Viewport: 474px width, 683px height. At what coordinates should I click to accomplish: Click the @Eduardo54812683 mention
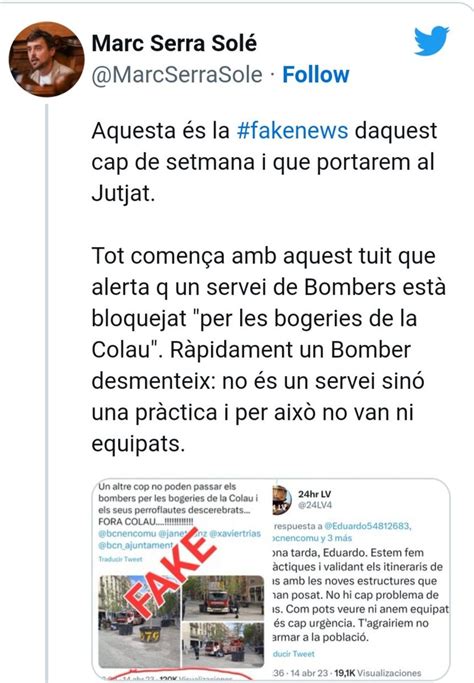coord(367,526)
